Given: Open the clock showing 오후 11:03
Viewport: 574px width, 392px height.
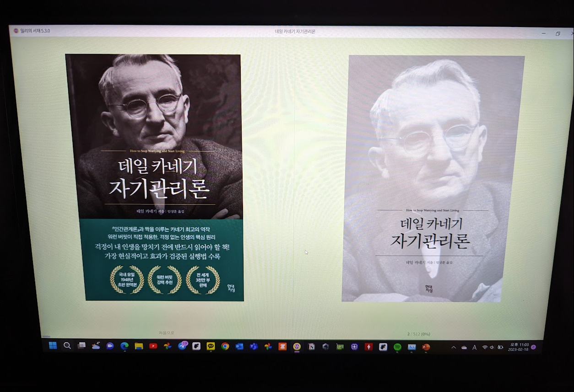Looking at the screenshot, I should point(518,347).
